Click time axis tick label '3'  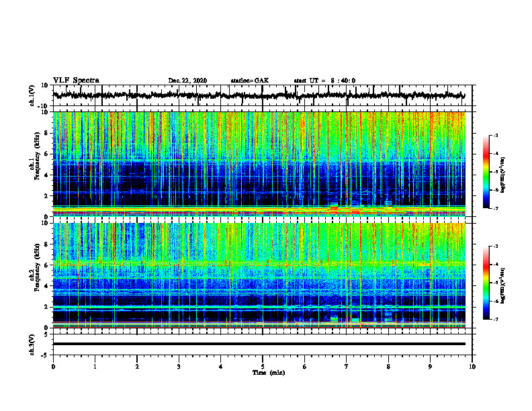coord(179,367)
